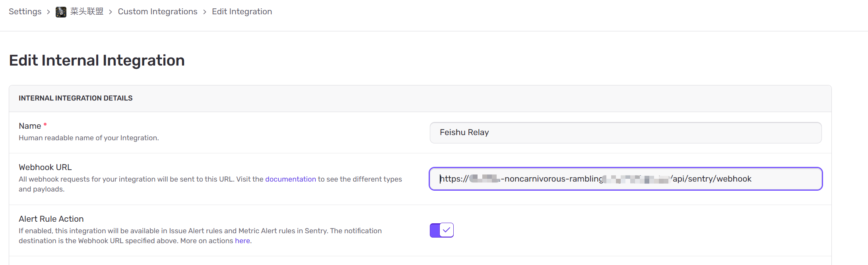Focus the Webhook URL input field
The width and height of the screenshot is (868, 265).
[625, 179]
